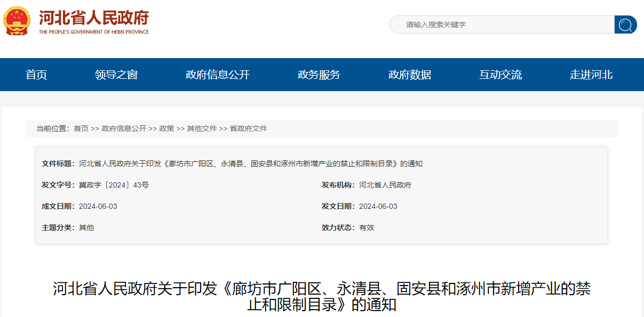Click the 发文日期 value 2024-06-03
Viewport: 644px width, 317px height.
coord(378,206)
